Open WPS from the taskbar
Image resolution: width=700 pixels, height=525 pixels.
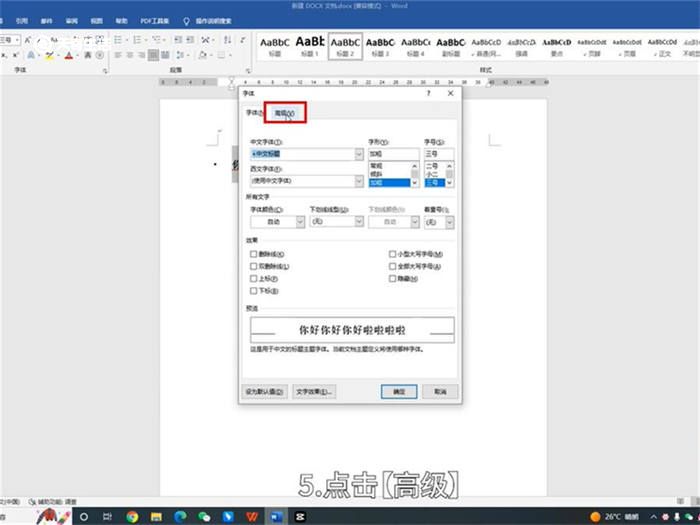point(252,517)
